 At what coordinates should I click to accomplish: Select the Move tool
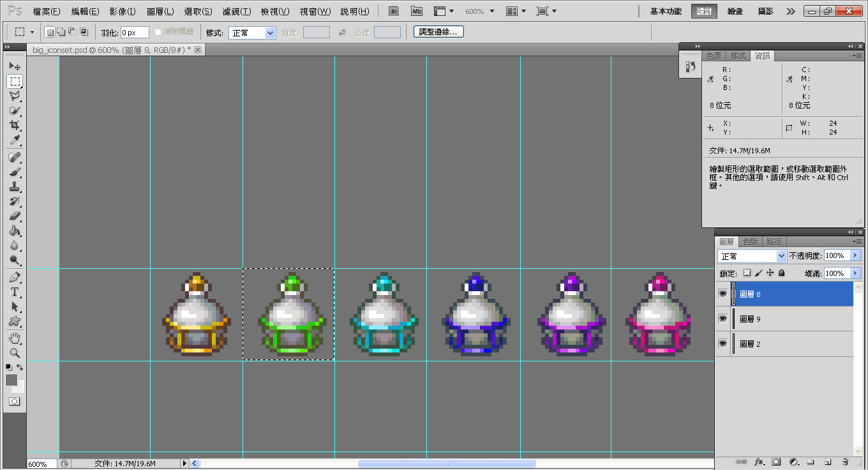tap(15, 66)
